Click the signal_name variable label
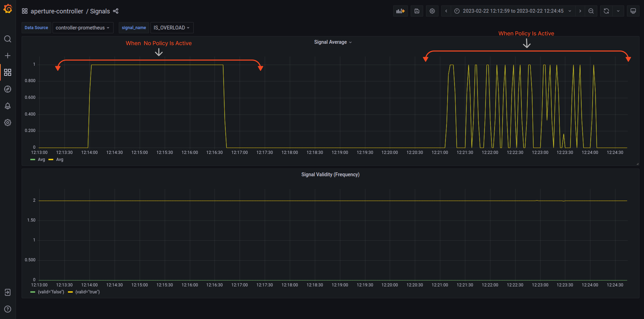Image resolution: width=644 pixels, height=319 pixels. tap(134, 28)
